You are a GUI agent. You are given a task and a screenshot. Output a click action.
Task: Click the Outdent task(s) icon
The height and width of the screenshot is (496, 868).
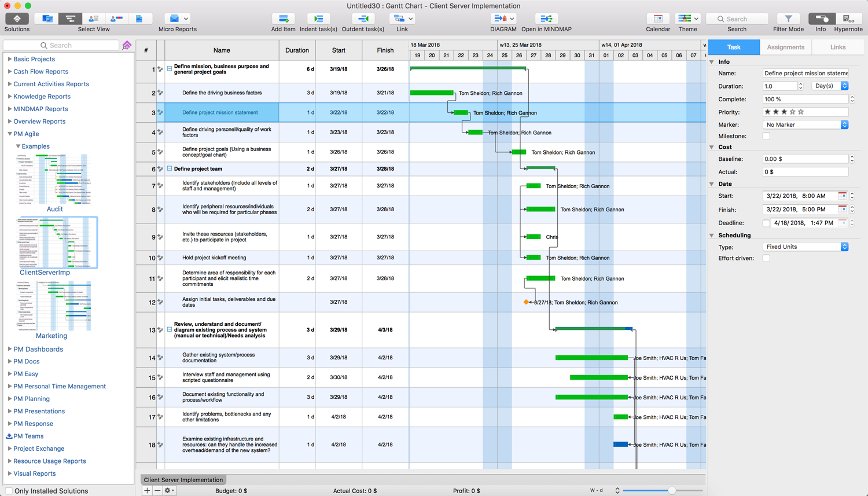(x=363, y=19)
